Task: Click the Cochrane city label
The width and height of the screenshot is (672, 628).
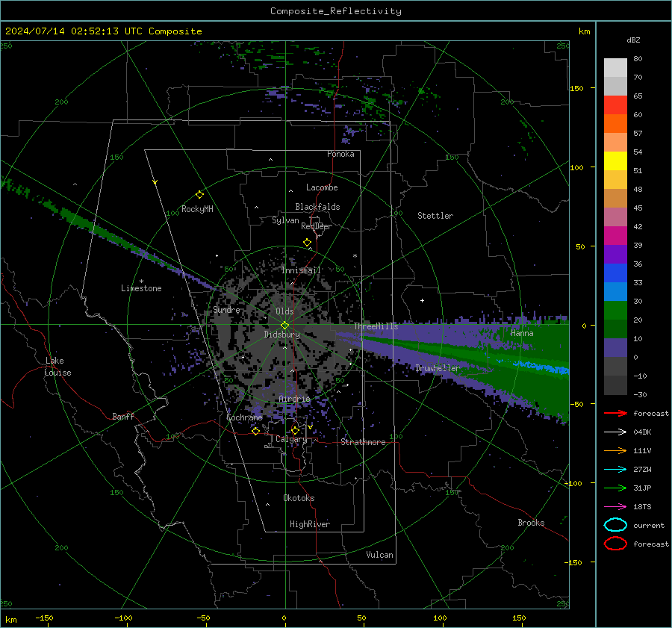Action: [x=244, y=417]
